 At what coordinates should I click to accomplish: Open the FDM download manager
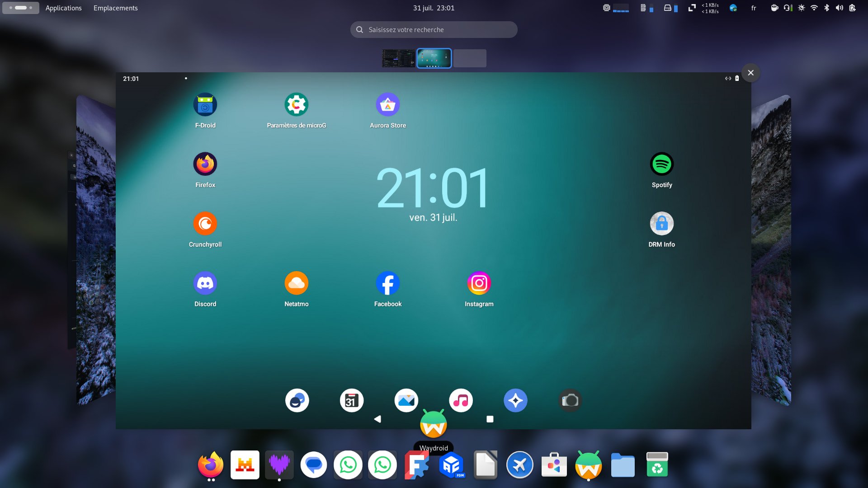[x=451, y=465]
